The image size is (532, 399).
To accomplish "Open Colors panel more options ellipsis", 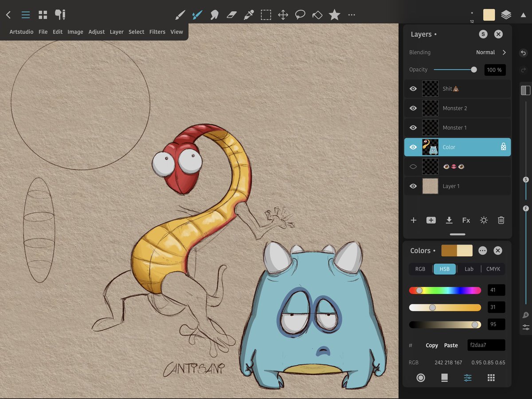I will pos(483,251).
